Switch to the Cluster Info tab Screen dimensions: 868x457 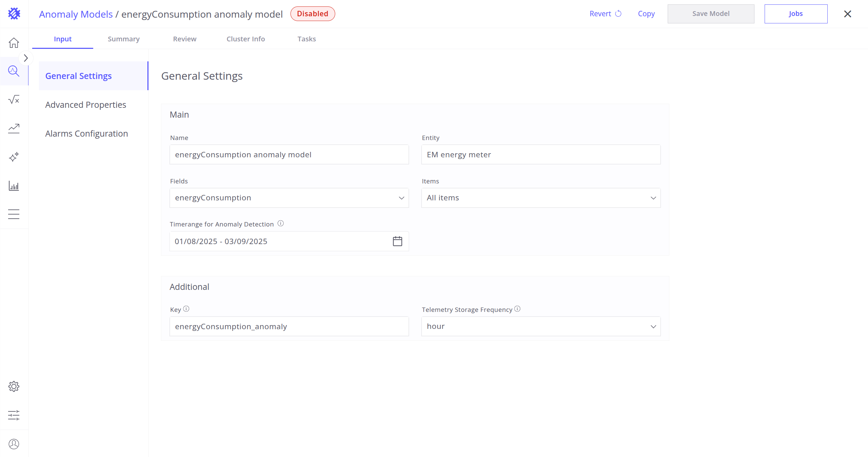[x=245, y=39]
